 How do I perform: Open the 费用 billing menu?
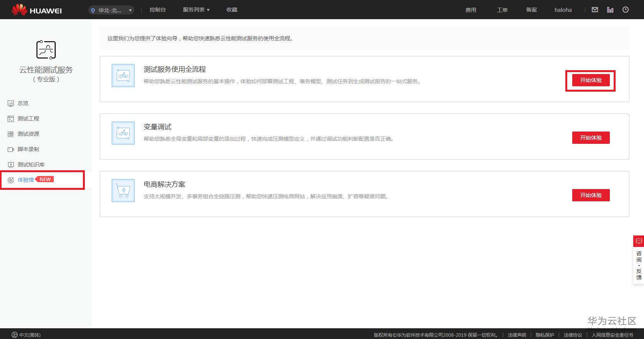click(471, 10)
